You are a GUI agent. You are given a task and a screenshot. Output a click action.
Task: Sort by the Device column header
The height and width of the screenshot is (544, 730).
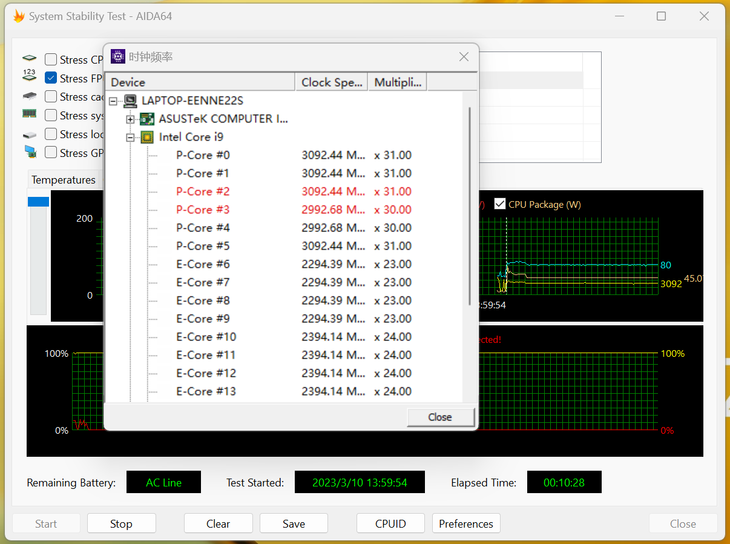pos(200,82)
